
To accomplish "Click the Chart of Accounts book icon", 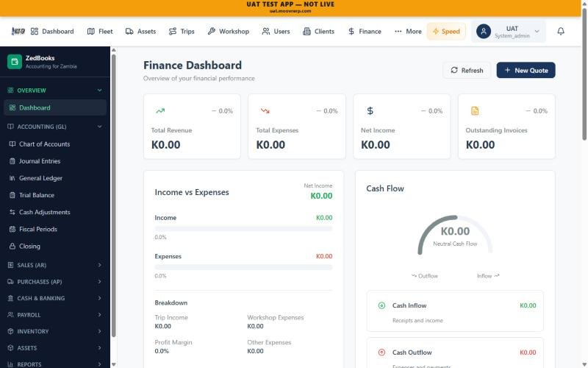I will point(12,144).
